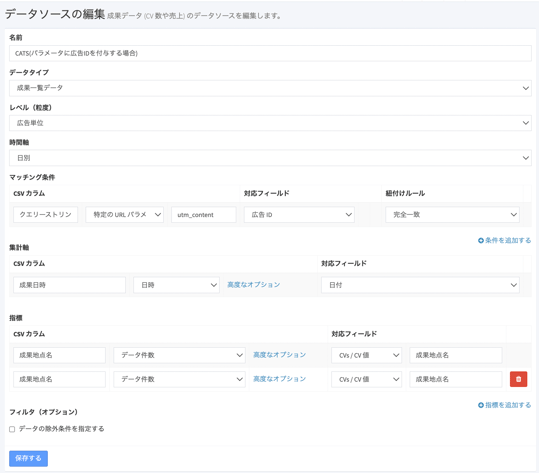The height and width of the screenshot is (473, 539).
Task: Enable データの除外条件を指定する checkbox
Action: point(12,429)
